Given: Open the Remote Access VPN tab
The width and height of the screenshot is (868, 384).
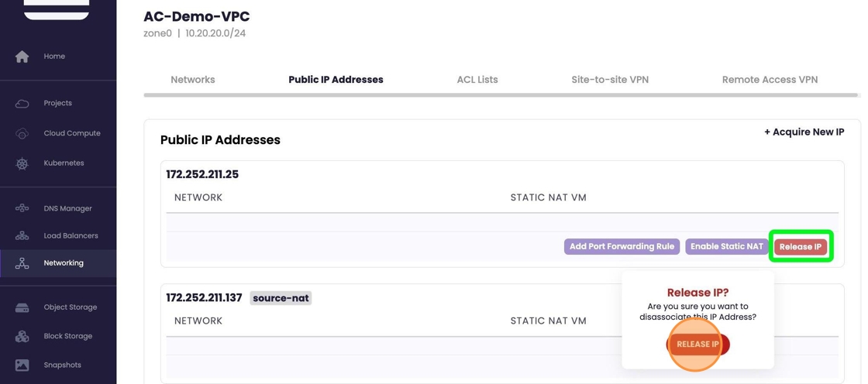Looking at the screenshot, I should point(770,80).
